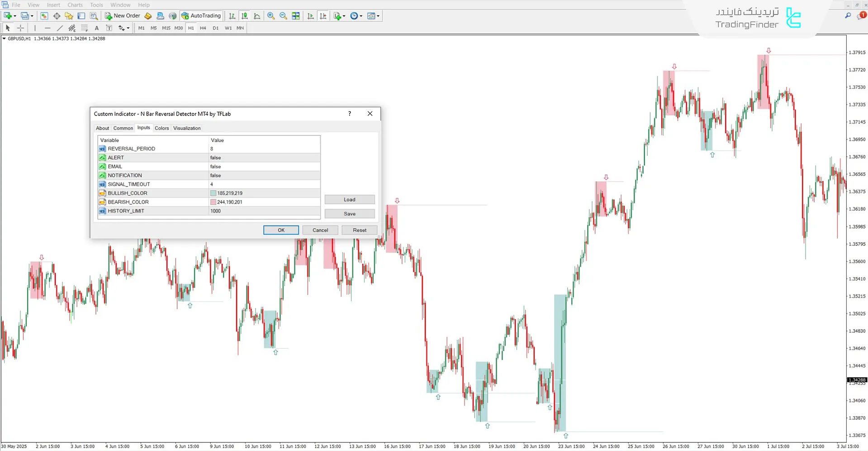Switch to the Colors tab

point(161,128)
